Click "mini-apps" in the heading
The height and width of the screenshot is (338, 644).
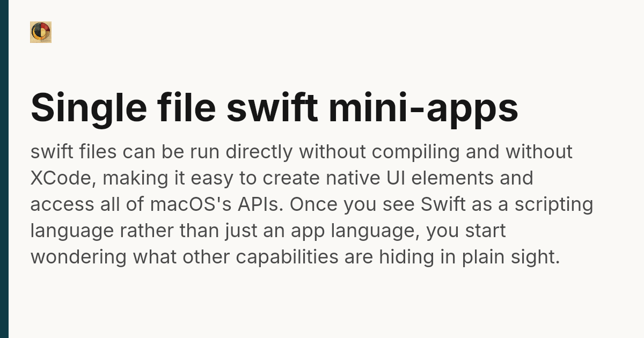[423, 108]
